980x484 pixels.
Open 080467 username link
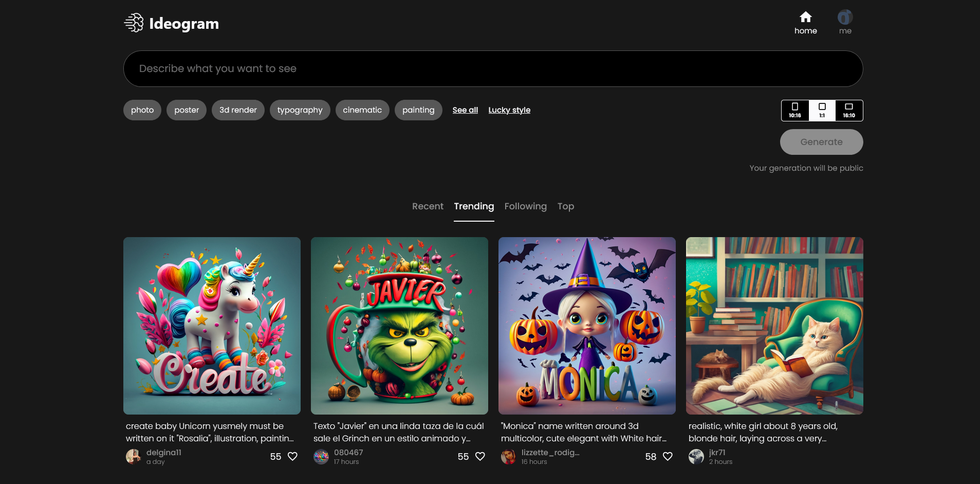(x=348, y=453)
